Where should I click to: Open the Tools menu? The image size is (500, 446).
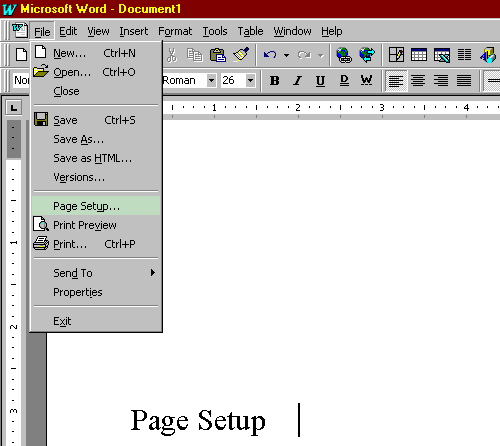pyautogui.click(x=215, y=31)
